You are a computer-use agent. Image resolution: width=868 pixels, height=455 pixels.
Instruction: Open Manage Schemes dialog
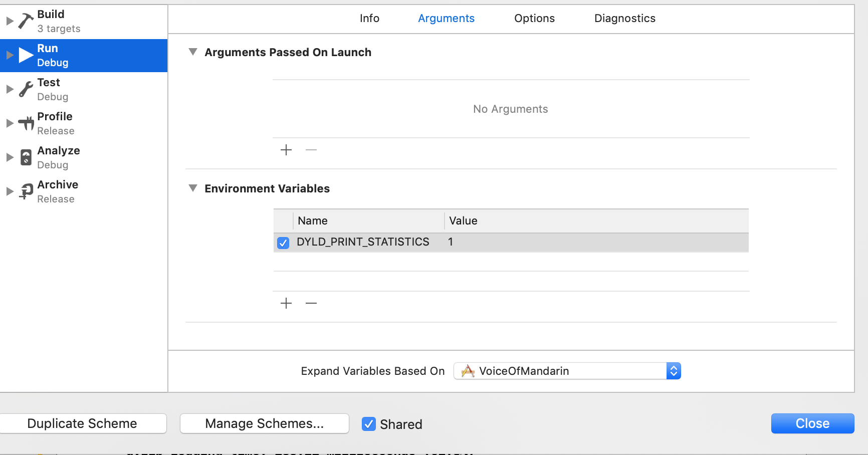pos(264,423)
